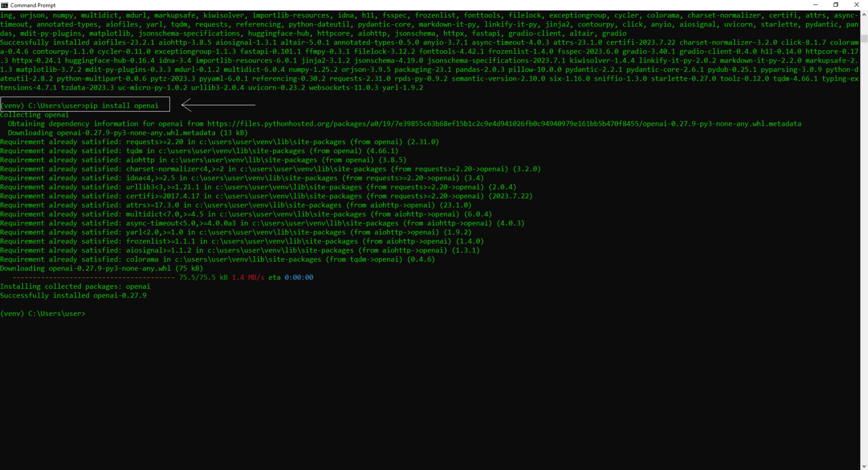Click the last (venv) C:\Users\user> prompt line
Image resolution: width=868 pixels, height=470 pixels.
[x=43, y=314]
